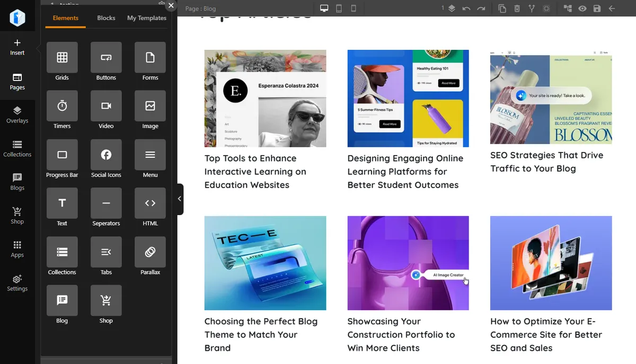
Task: Select the Shop element tile
Action: click(106, 300)
